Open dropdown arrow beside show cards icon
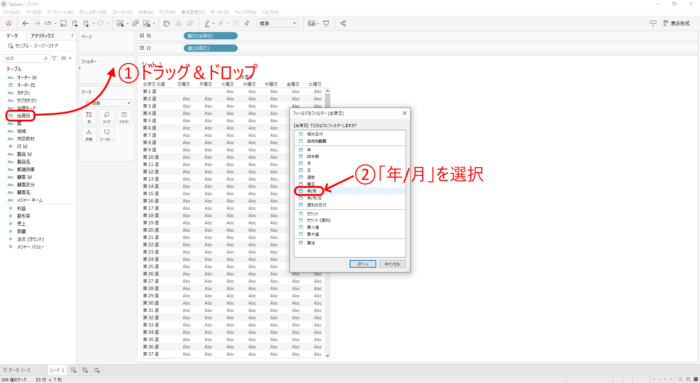 pyautogui.click(x=318, y=23)
